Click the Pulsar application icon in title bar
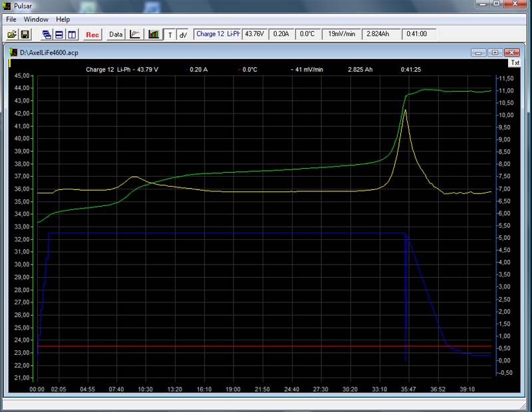 7,6
